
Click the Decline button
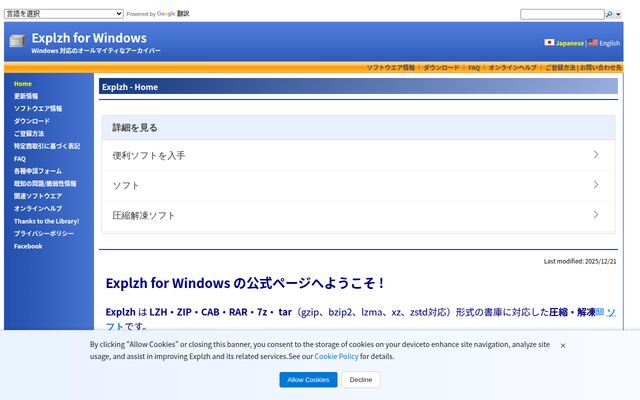click(361, 380)
